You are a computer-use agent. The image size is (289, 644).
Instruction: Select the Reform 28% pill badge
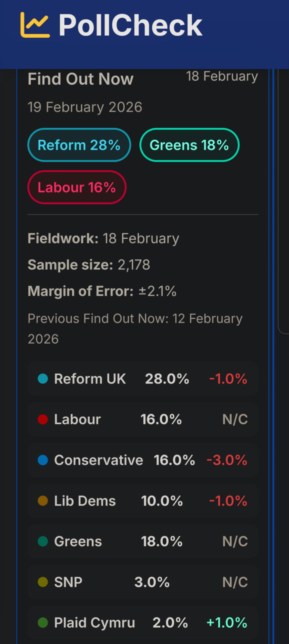79,145
